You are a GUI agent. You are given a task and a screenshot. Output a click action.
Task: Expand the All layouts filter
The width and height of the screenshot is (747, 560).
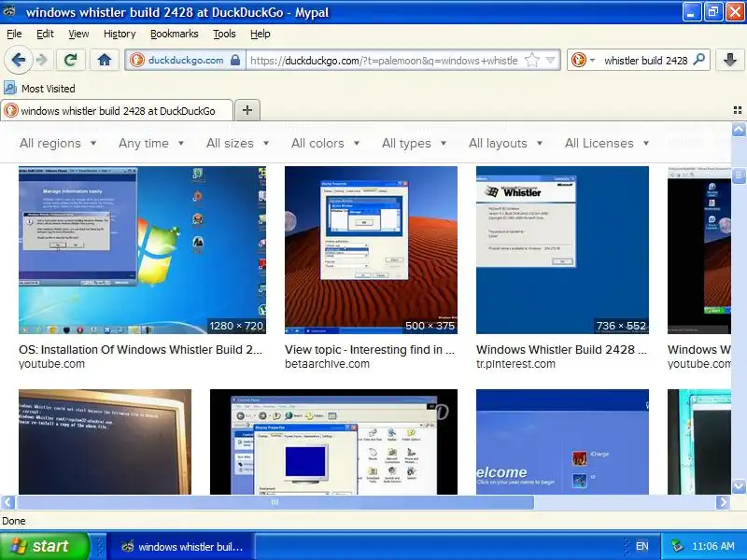pos(506,144)
